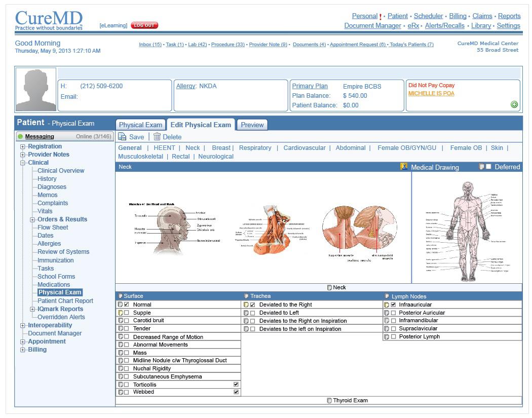Tick the Carotid bruit checkbox

coord(127,321)
